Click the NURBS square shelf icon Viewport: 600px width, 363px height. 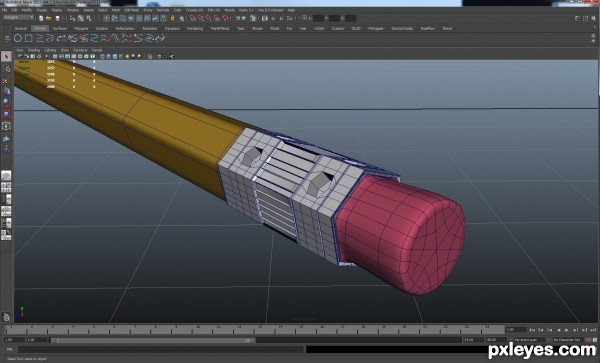(x=29, y=38)
